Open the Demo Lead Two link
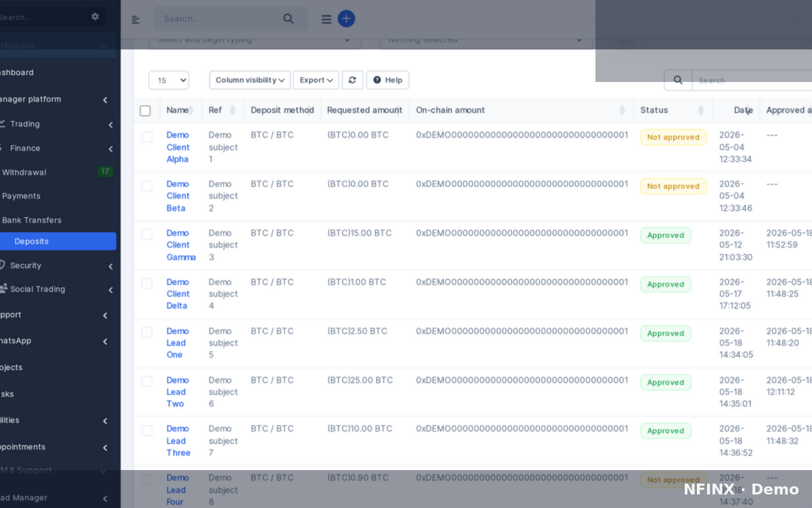Screen dimensions: 812x508 (x=178, y=391)
